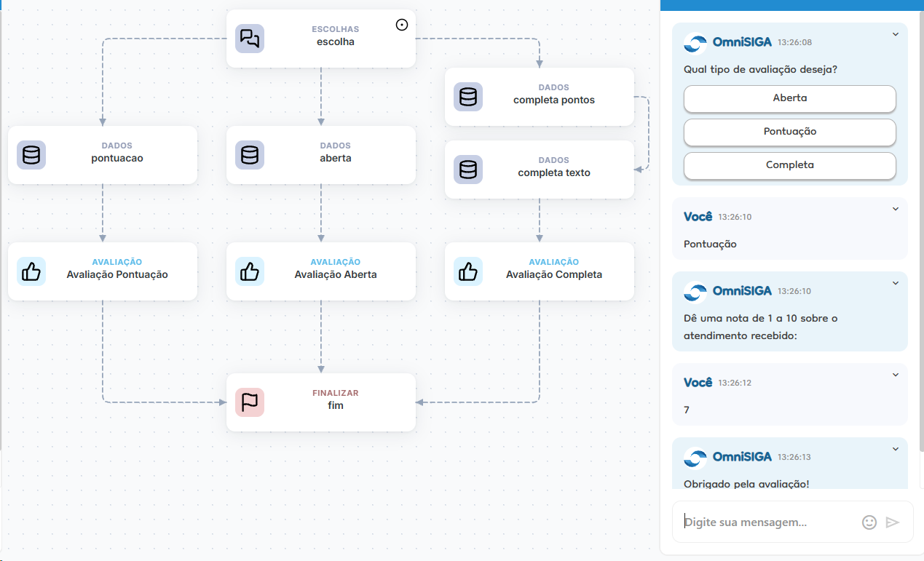Expand chevron on OmniSIGA 13:26:10 message
The width and height of the screenshot is (924, 561).
[x=896, y=283]
